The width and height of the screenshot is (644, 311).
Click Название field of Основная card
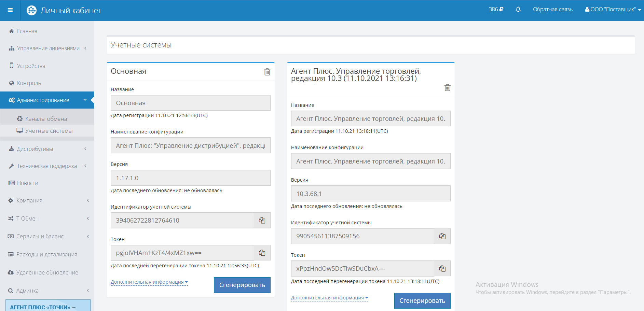click(191, 103)
